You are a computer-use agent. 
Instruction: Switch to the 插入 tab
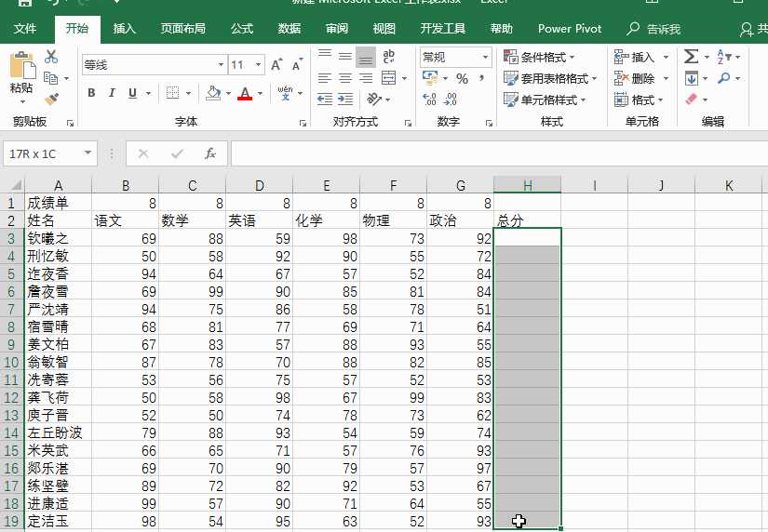(x=124, y=29)
